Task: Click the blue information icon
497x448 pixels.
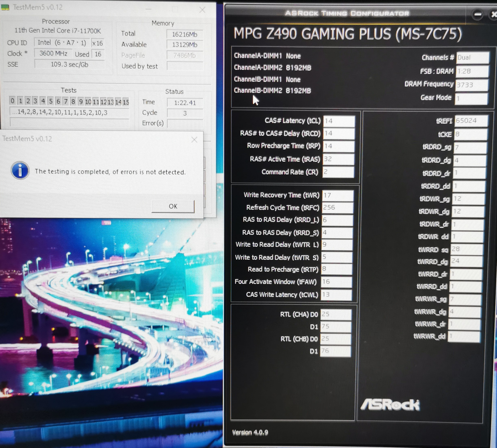Action: click(20, 170)
